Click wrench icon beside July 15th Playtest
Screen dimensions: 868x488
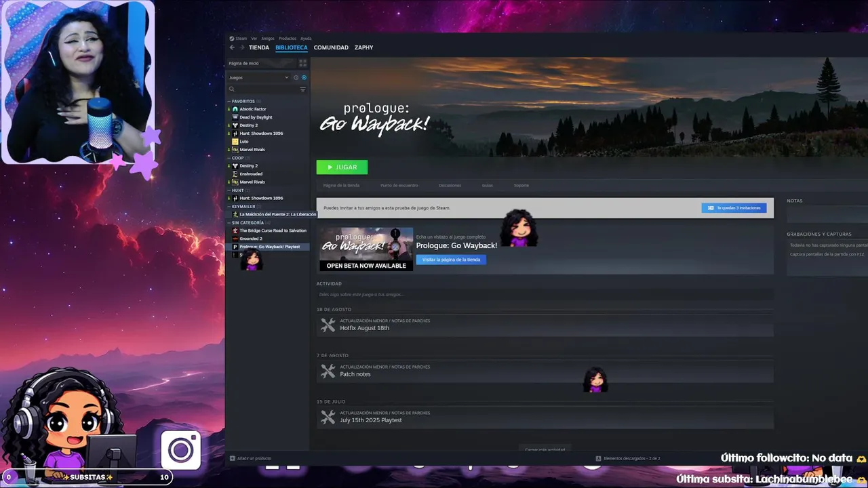pos(328,418)
